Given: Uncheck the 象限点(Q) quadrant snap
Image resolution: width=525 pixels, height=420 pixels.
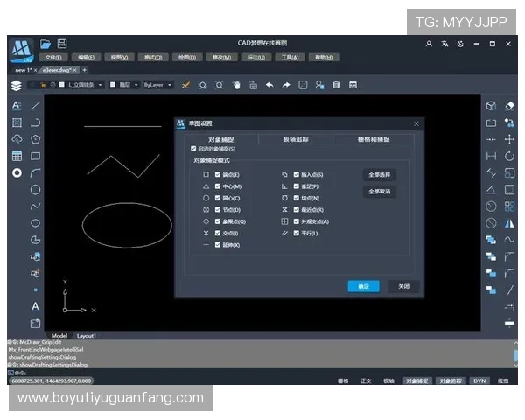Looking at the screenshot, I should 218,221.
